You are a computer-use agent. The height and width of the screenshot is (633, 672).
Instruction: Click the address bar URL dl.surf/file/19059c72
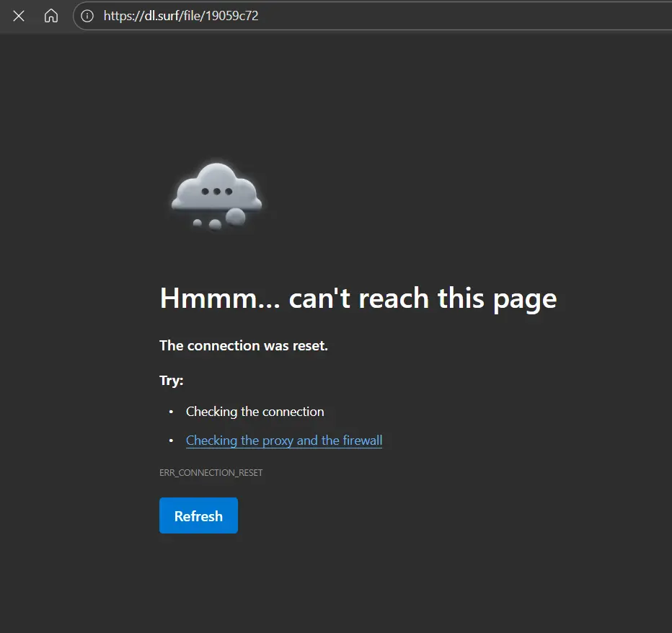(181, 16)
